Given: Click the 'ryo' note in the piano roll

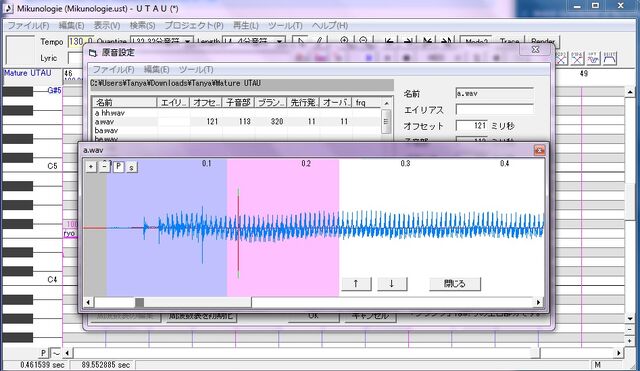Looking at the screenshot, I should 69,233.
